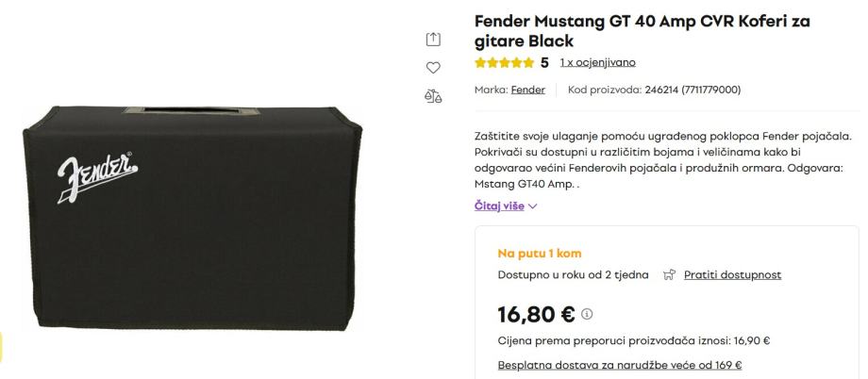Follow the Fender brand link

pyautogui.click(x=527, y=90)
